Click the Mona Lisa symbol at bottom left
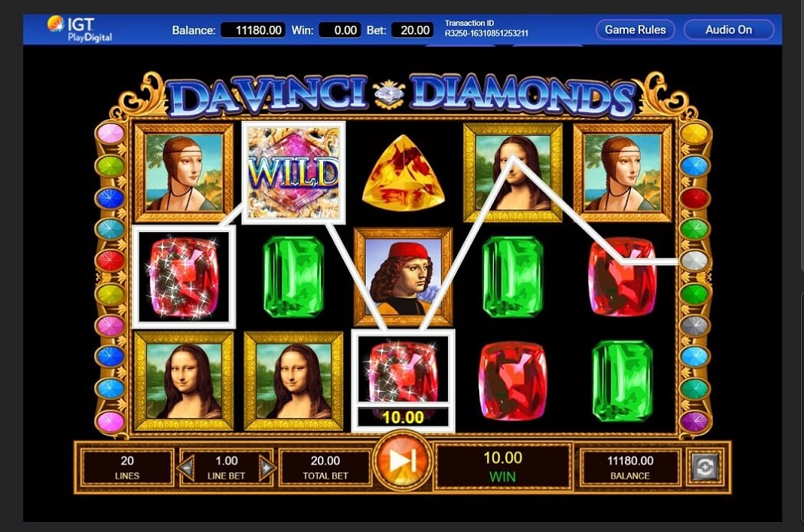Viewport: 804px width, 532px height. click(x=184, y=380)
